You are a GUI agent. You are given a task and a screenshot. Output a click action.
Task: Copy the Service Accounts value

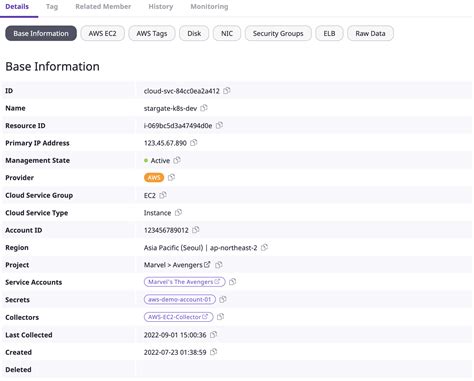coord(232,282)
